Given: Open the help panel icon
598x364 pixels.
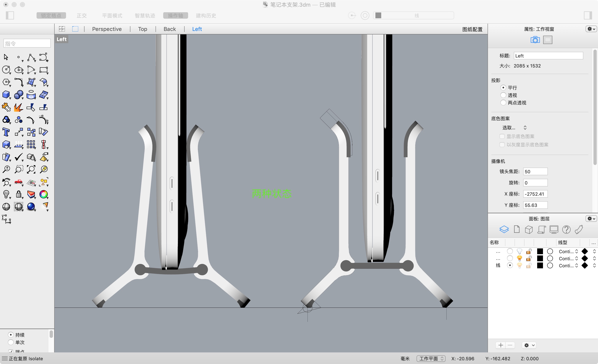Looking at the screenshot, I should click(x=566, y=229).
